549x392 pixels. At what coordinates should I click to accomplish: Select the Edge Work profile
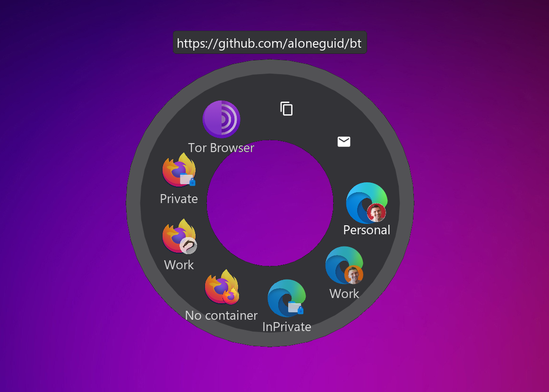[344, 265]
